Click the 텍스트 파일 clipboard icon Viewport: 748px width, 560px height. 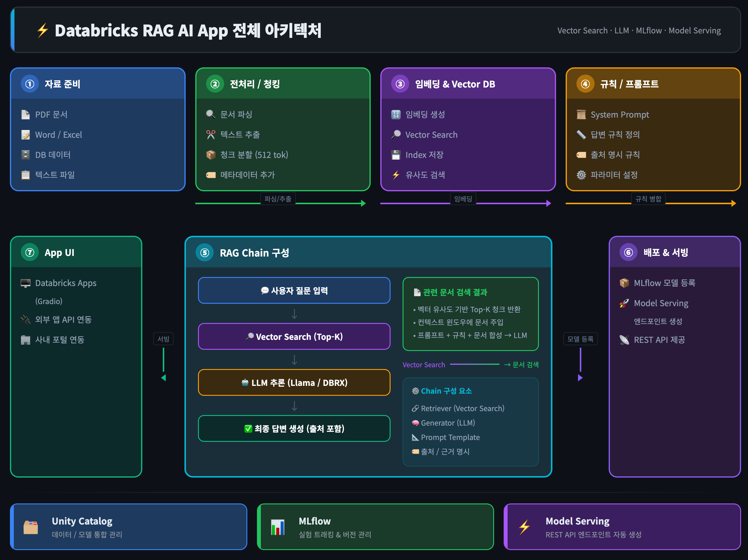coord(25,175)
